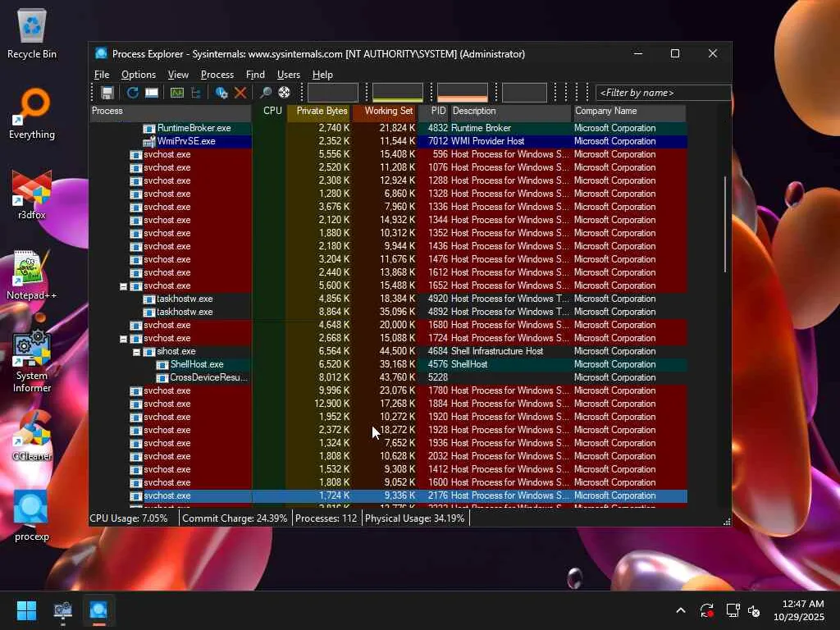
Task: Select the System Informer desktop shortcut
Action: [32, 361]
